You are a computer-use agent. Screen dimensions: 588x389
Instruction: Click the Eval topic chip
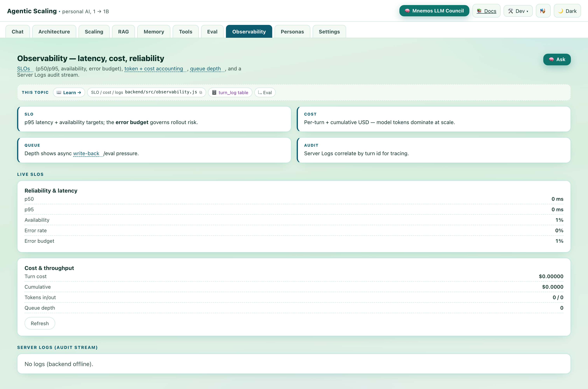tap(265, 92)
